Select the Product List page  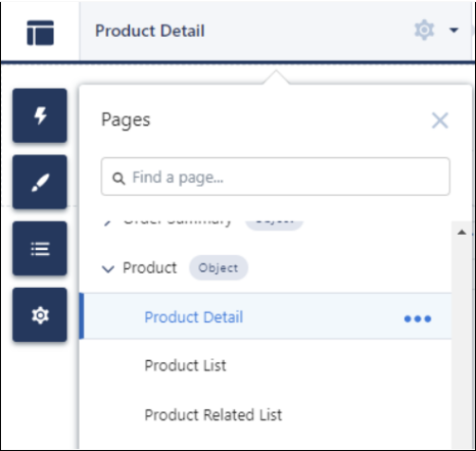tap(185, 366)
